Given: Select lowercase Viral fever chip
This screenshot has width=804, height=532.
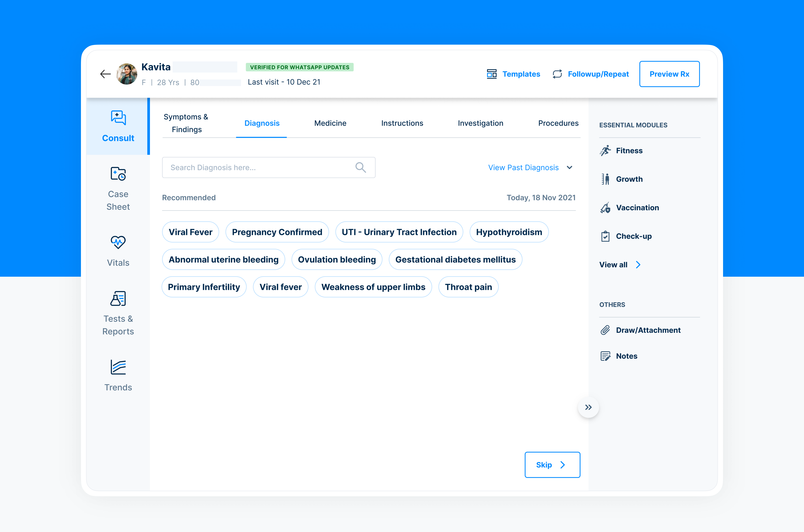Looking at the screenshot, I should (281, 287).
